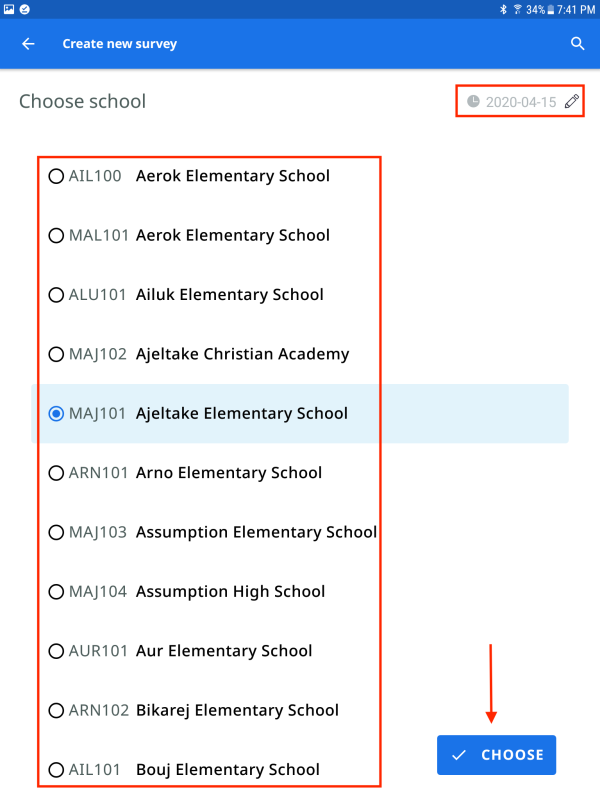Screen dimensions: 600x800
Task: Open search with the magnifier icon
Action: tap(577, 44)
